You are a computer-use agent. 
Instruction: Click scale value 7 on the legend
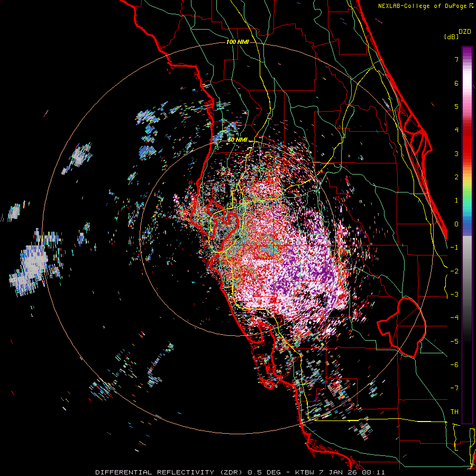(456, 59)
